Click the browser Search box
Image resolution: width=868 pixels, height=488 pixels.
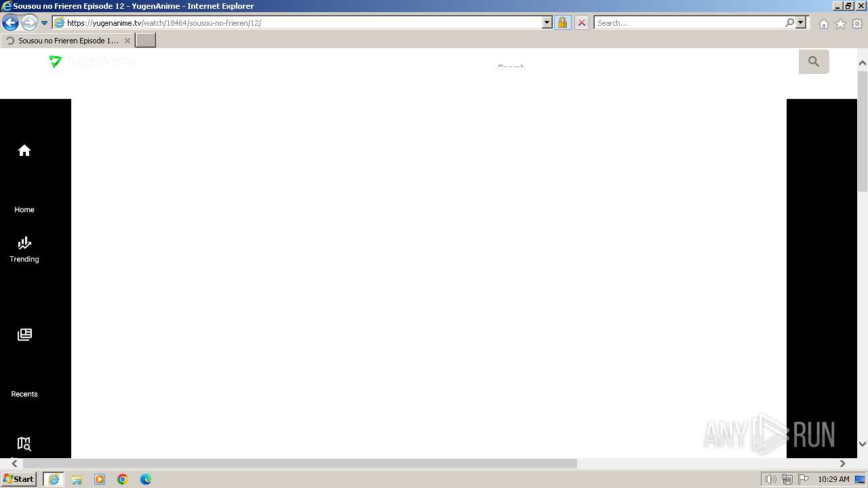[x=689, y=23]
